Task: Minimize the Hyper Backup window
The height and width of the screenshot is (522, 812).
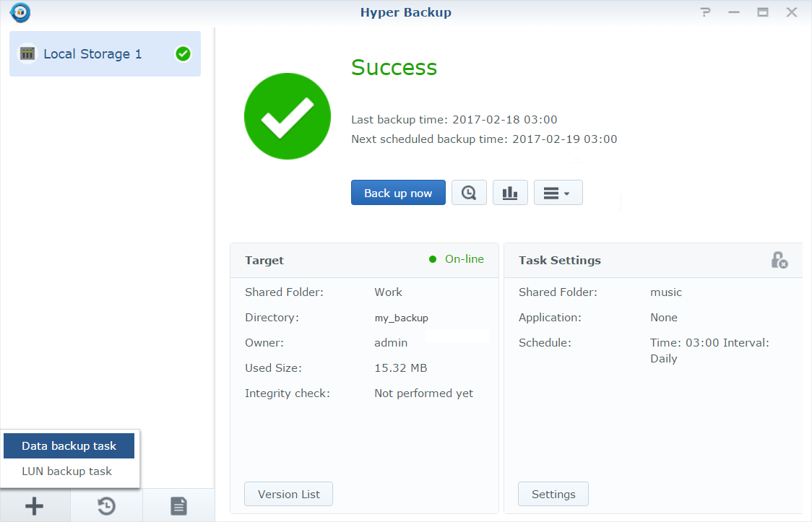Action: pos(734,12)
